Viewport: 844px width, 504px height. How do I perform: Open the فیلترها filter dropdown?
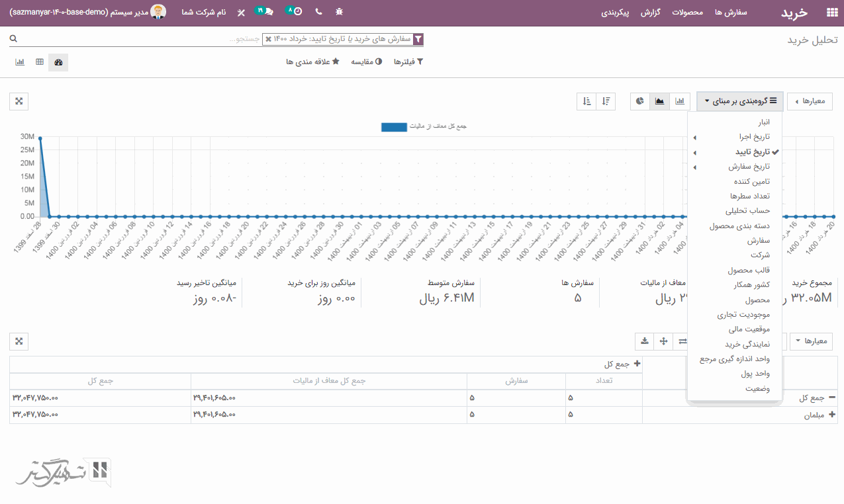408,62
